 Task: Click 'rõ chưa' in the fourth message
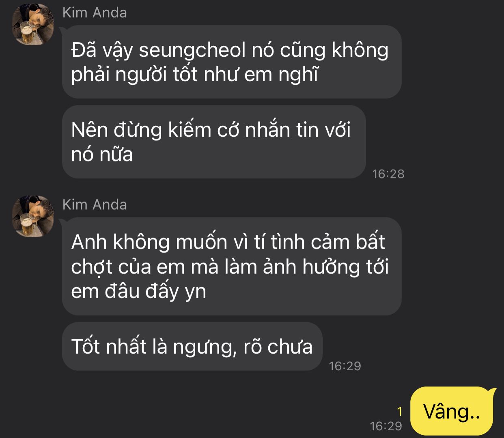(x=278, y=347)
